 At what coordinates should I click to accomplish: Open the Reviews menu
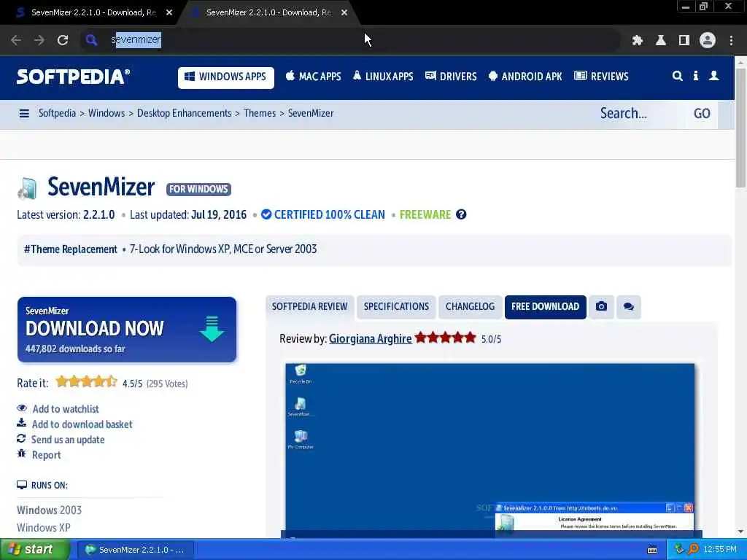[x=601, y=77]
